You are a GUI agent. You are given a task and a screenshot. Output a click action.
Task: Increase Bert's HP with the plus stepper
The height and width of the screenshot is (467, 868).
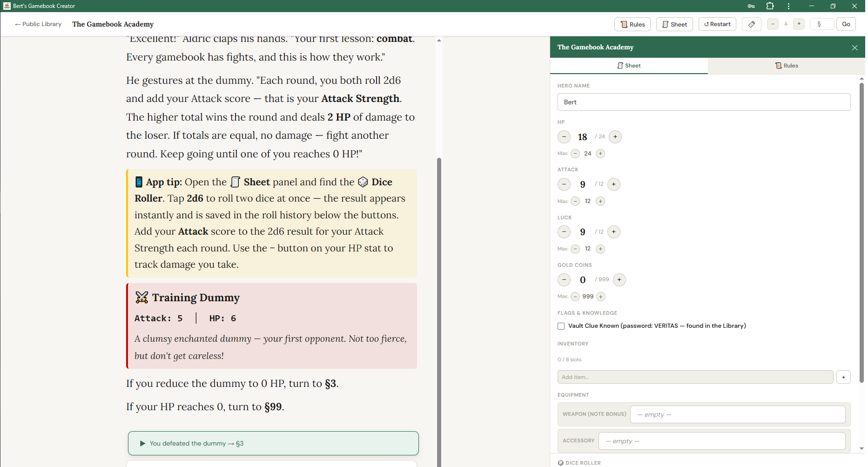pos(615,137)
